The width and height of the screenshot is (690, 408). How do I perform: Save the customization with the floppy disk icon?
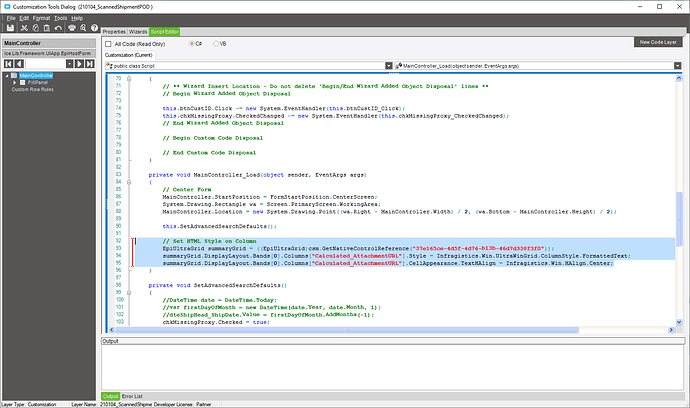point(10,28)
